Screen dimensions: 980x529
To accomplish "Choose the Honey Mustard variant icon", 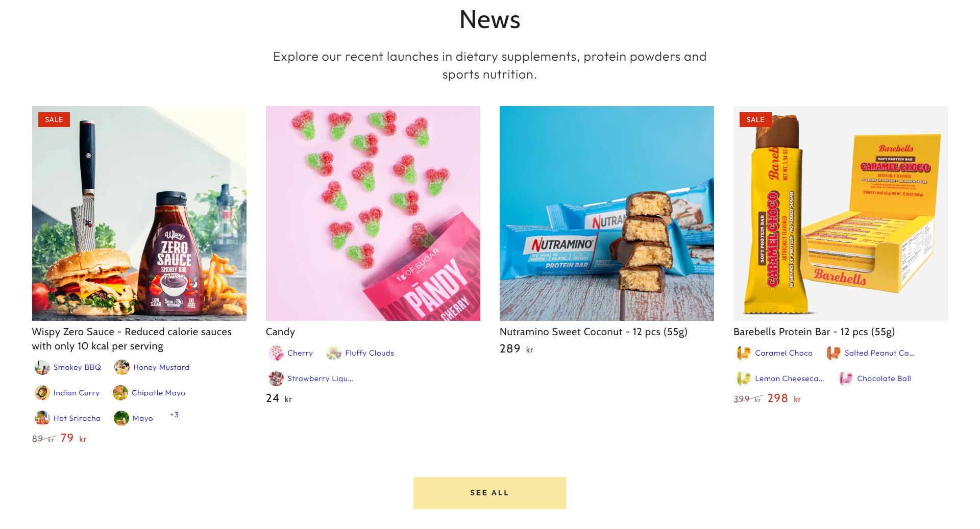I will (x=121, y=367).
